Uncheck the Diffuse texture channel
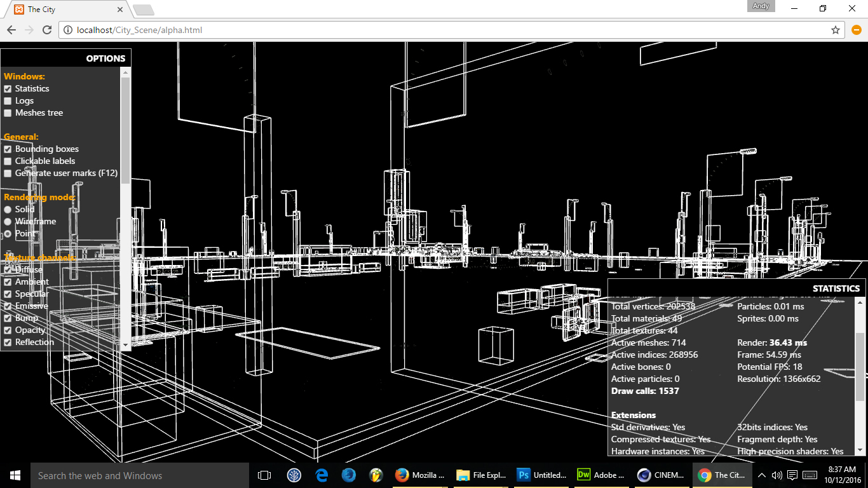The width and height of the screenshot is (868, 488). click(8, 270)
